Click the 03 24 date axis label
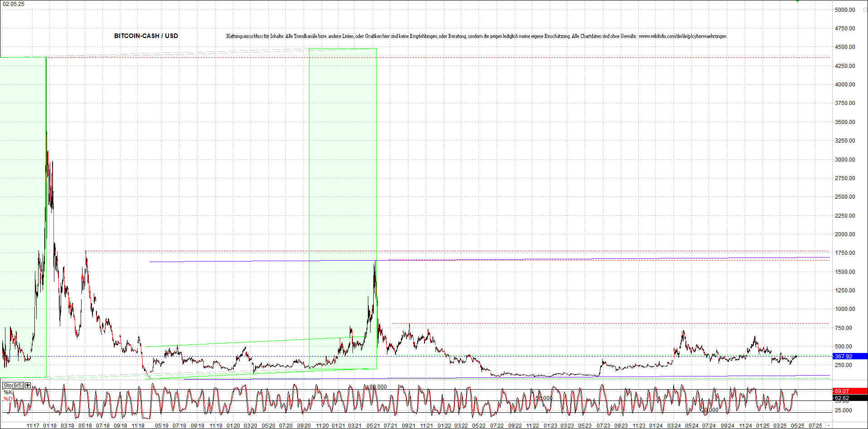This screenshot has height=429, width=868. [674, 425]
